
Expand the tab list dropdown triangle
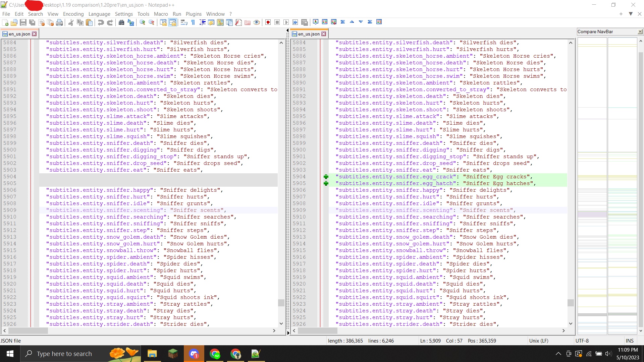point(631,14)
